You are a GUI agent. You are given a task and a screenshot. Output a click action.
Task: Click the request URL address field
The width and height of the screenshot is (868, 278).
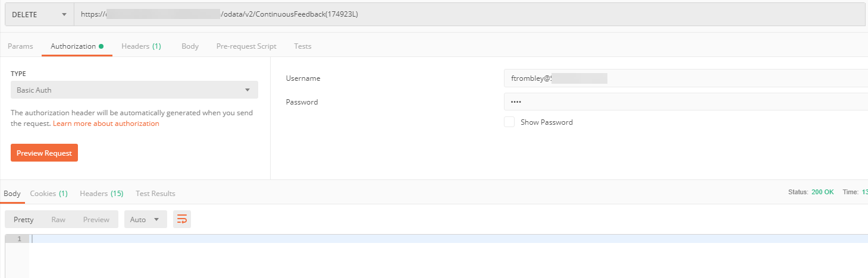click(x=469, y=14)
